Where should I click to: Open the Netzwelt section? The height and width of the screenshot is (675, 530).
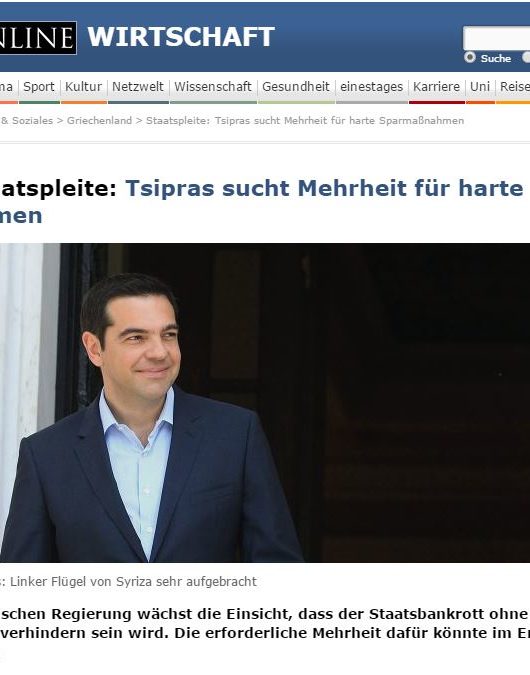click(x=138, y=87)
